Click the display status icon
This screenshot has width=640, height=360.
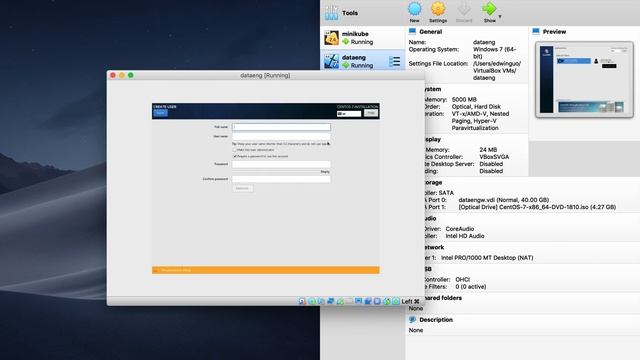358,301
